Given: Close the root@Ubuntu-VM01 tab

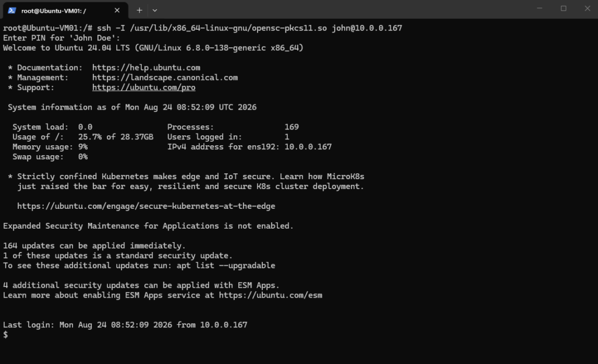Looking at the screenshot, I should 117,10.
